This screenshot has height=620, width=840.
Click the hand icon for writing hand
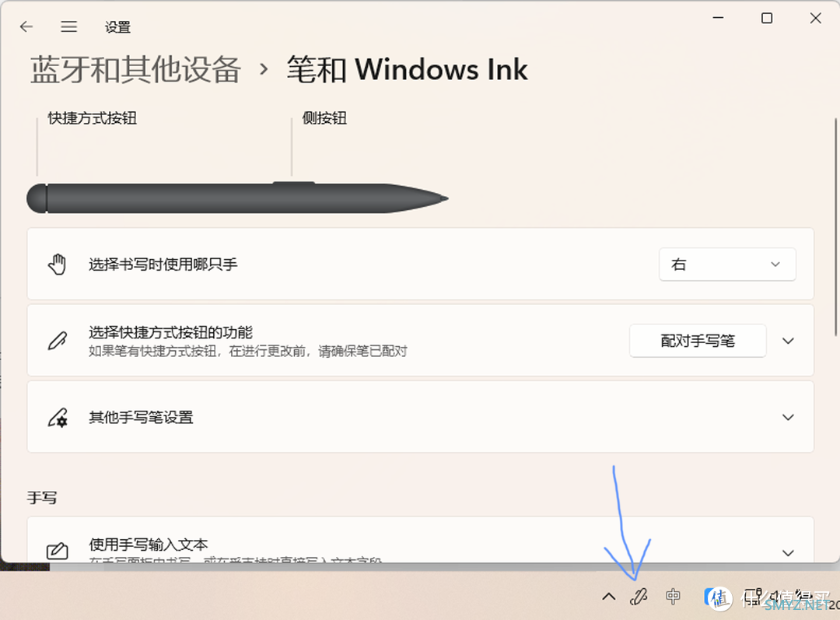[x=58, y=264]
